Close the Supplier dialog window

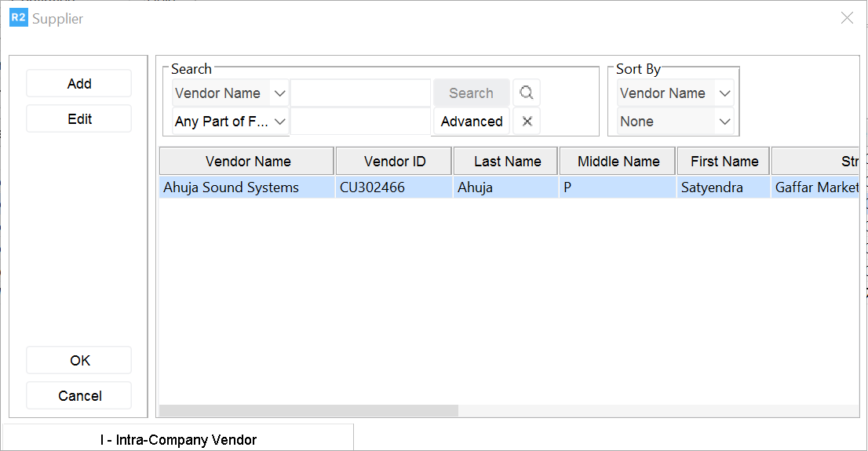pyautogui.click(x=847, y=18)
